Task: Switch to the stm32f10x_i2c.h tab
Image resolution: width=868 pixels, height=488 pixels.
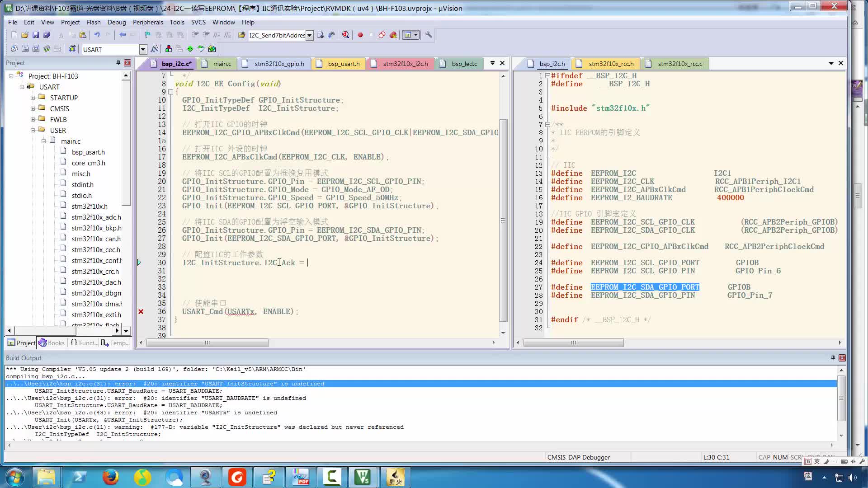Action: coord(401,64)
